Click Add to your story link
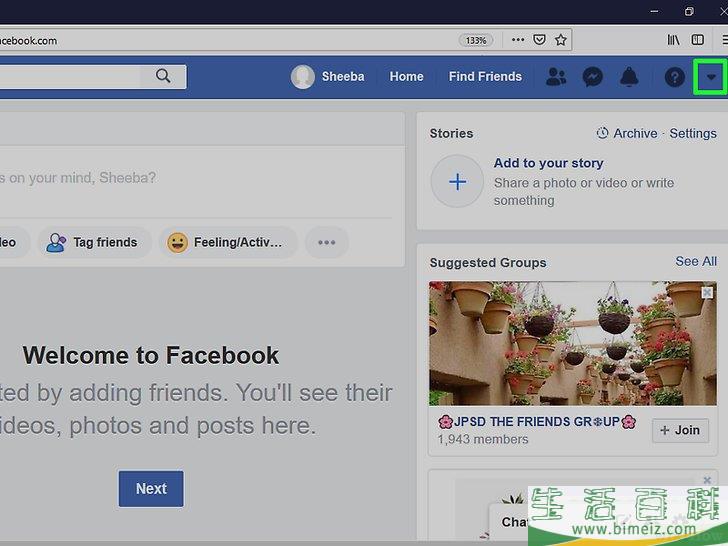The image size is (728, 546). click(548, 163)
